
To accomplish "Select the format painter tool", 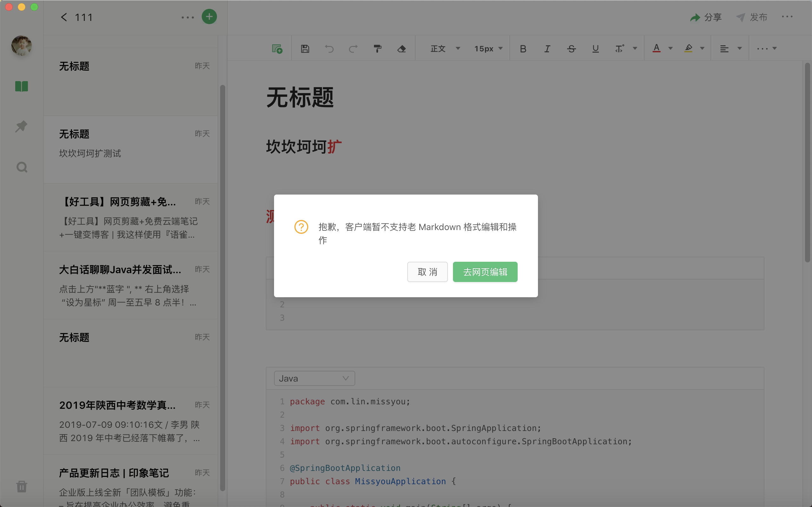I will [377, 48].
